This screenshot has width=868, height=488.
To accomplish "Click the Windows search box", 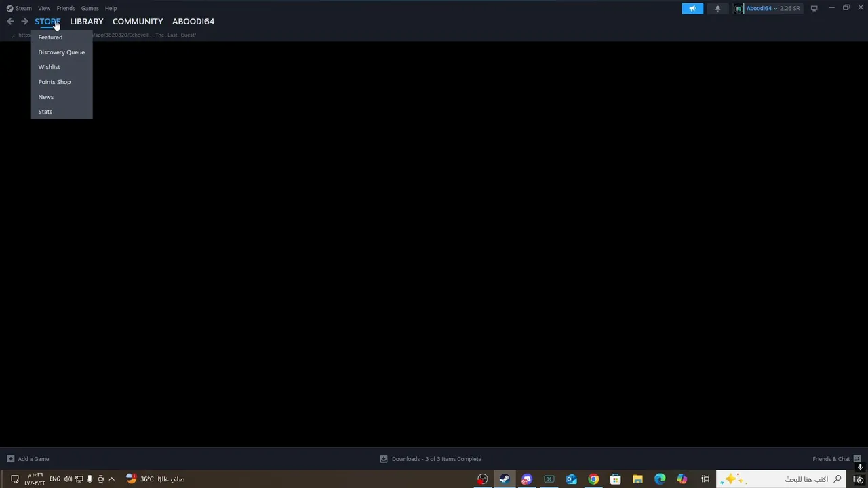I will pyautogui.click(x=781, y=479).
